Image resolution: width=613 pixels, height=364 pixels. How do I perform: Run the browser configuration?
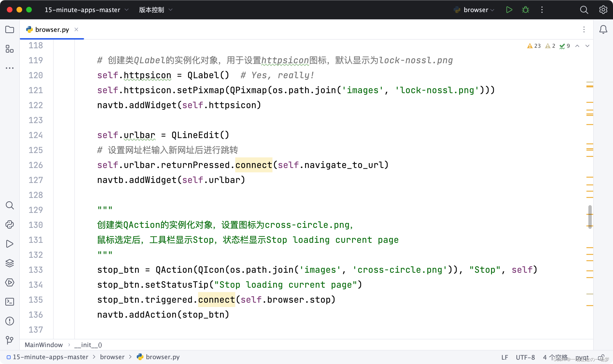point(509,10)
